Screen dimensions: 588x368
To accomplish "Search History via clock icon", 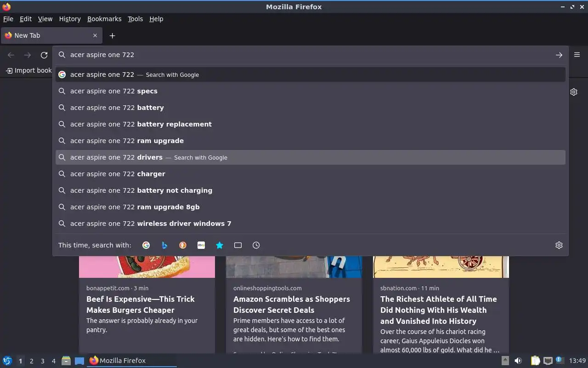I will [x=256, y=245].
